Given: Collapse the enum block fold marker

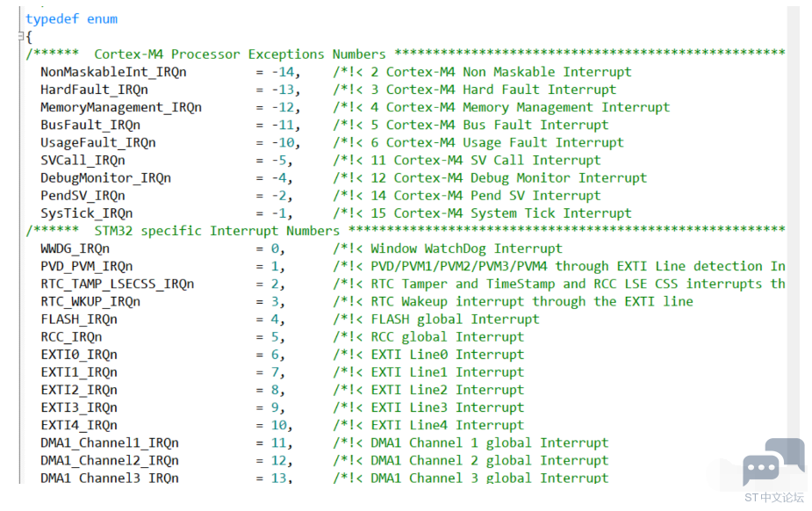Looking at the screenshot, I should 22,36.
